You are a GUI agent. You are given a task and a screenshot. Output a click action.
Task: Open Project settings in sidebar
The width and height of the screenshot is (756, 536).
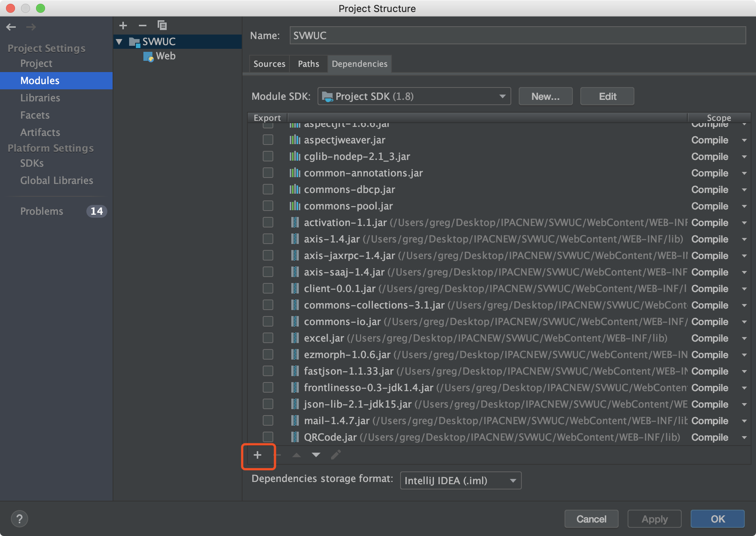36,63
